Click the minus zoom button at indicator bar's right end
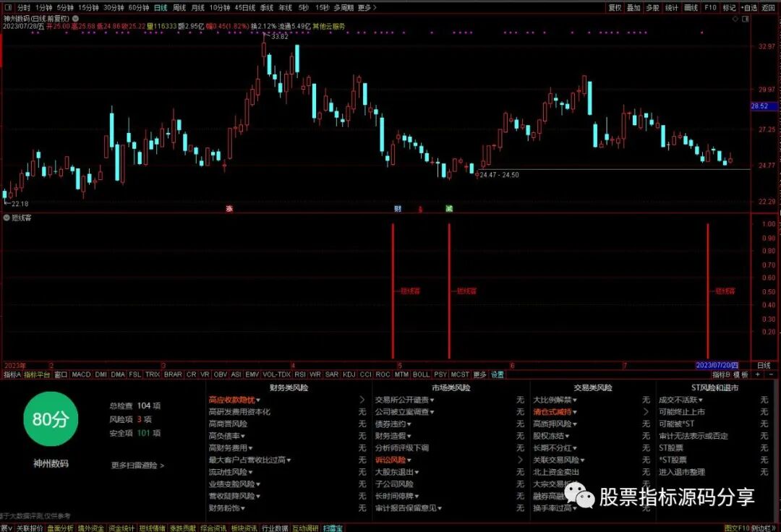The height and width of the screenshot is (532, 781). pos(771,374)
